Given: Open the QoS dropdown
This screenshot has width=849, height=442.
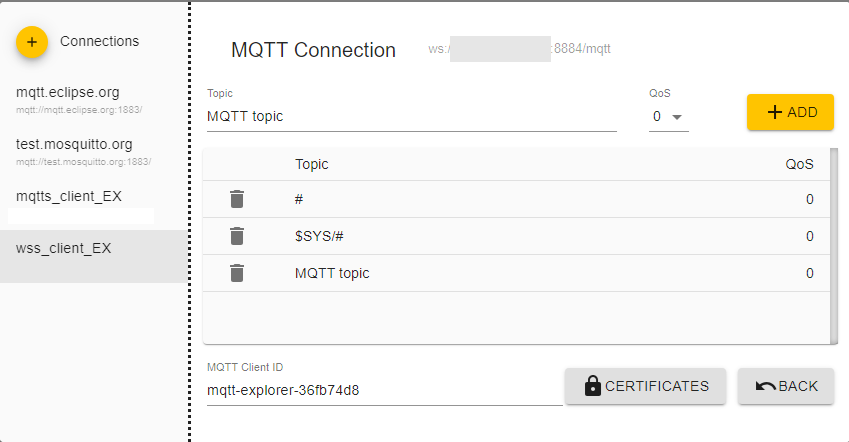Looking at the screenshot, I should pos(668,117).
